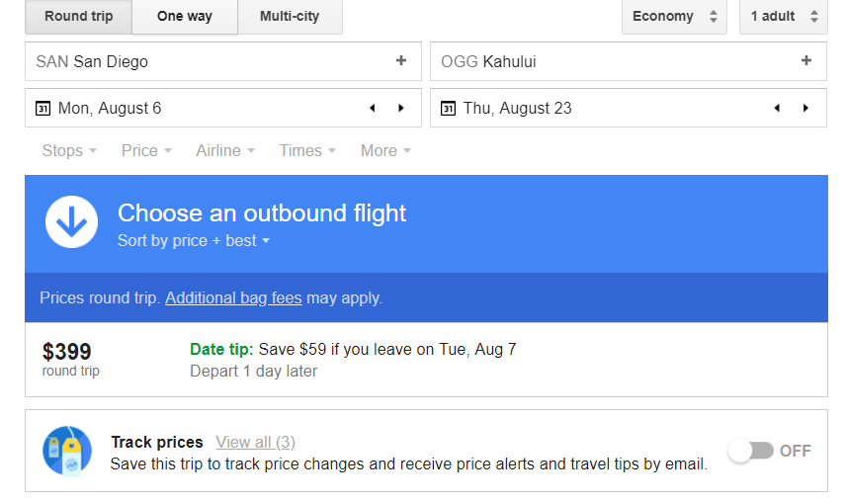Click the blue down-arrow outbound flight icon
Screen dimensions: 846x504
(x=72, y=221)
